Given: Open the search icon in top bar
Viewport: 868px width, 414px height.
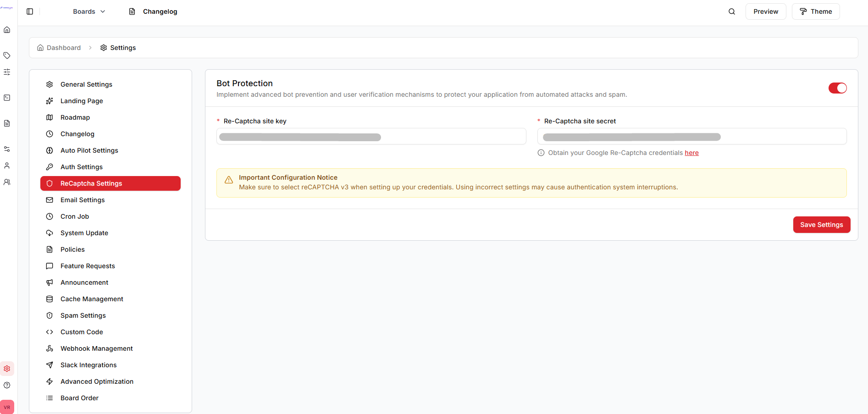Looking at the screenshot, I should [732, 11].
